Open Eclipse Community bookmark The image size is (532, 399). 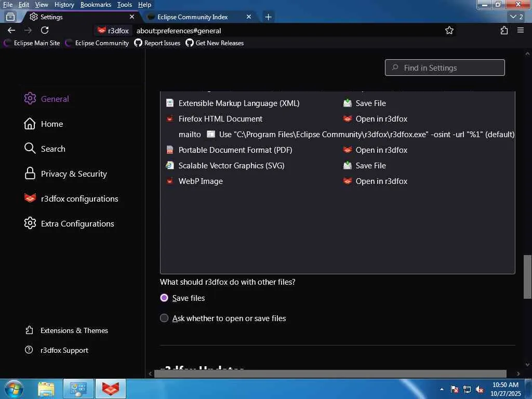(x=97, y=43)
